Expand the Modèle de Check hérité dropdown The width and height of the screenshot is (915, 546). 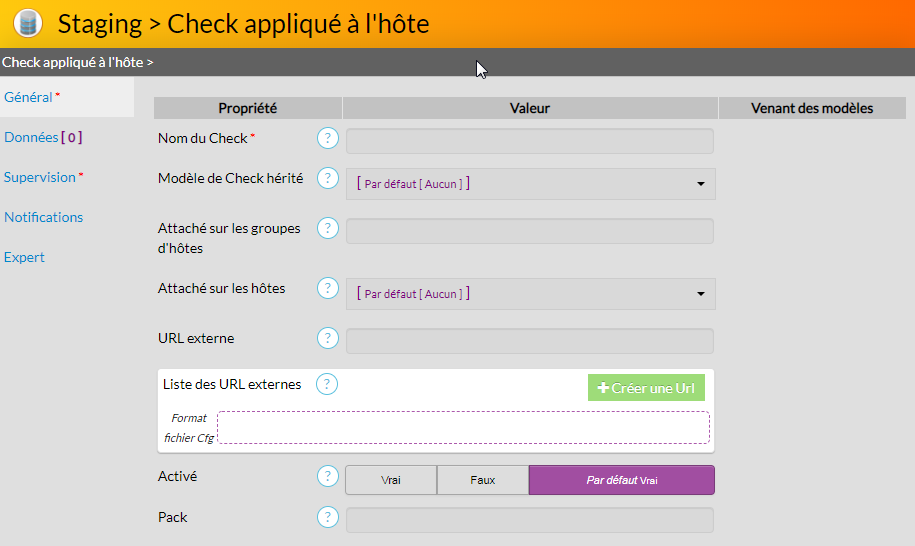(x=530, y=184)
